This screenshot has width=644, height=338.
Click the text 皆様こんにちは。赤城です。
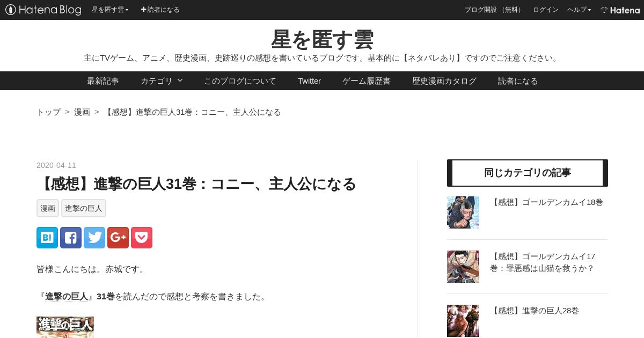[x=92, y=269]
